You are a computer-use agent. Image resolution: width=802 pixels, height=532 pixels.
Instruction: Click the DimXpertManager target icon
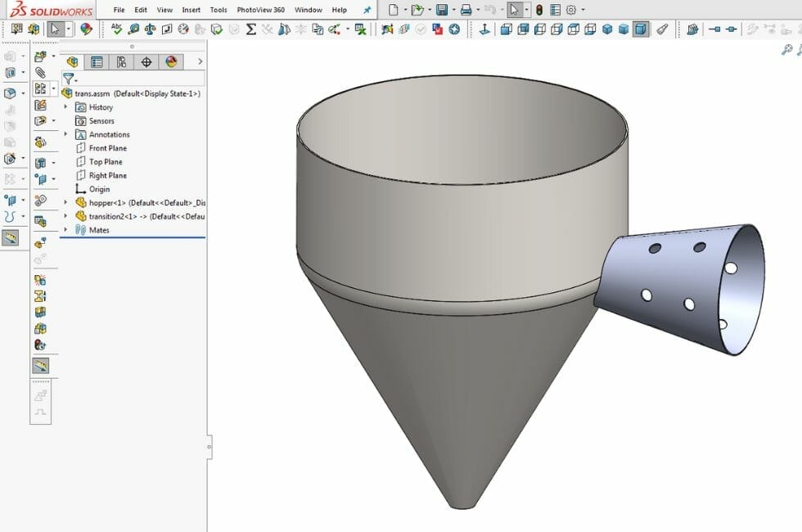point(147,61)
